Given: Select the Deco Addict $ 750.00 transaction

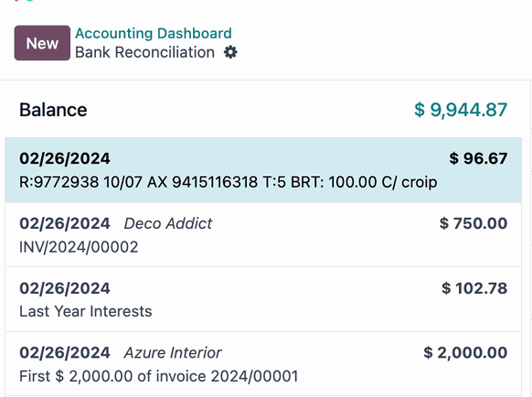Looking at the screenshot, I should pos(263,235).
